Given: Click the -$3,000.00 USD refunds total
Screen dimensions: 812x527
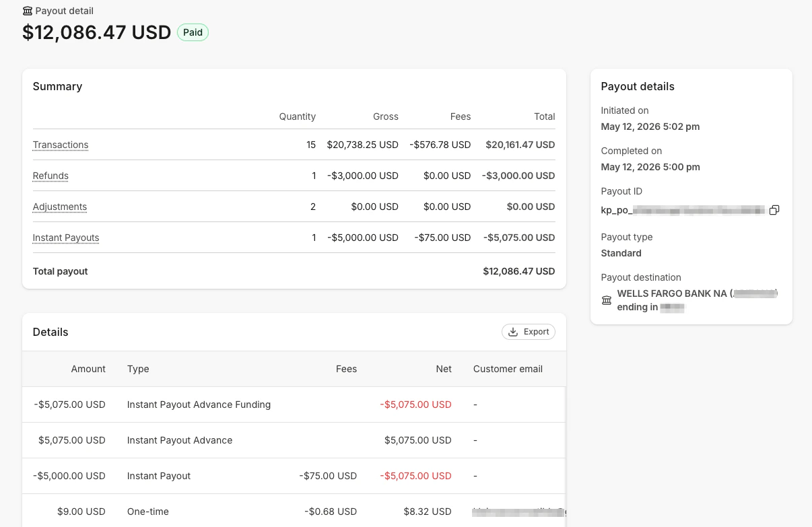Looking at the screenshot, I should click(518, 176).
